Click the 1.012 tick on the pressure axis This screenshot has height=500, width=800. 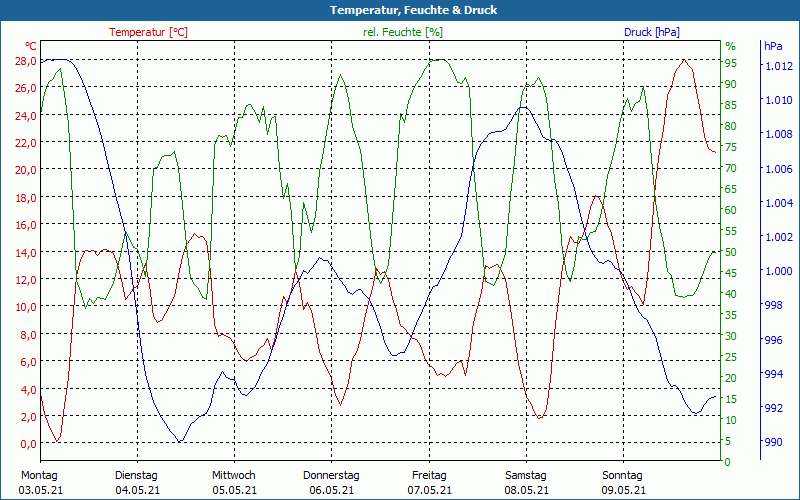(x=779, y=66)
